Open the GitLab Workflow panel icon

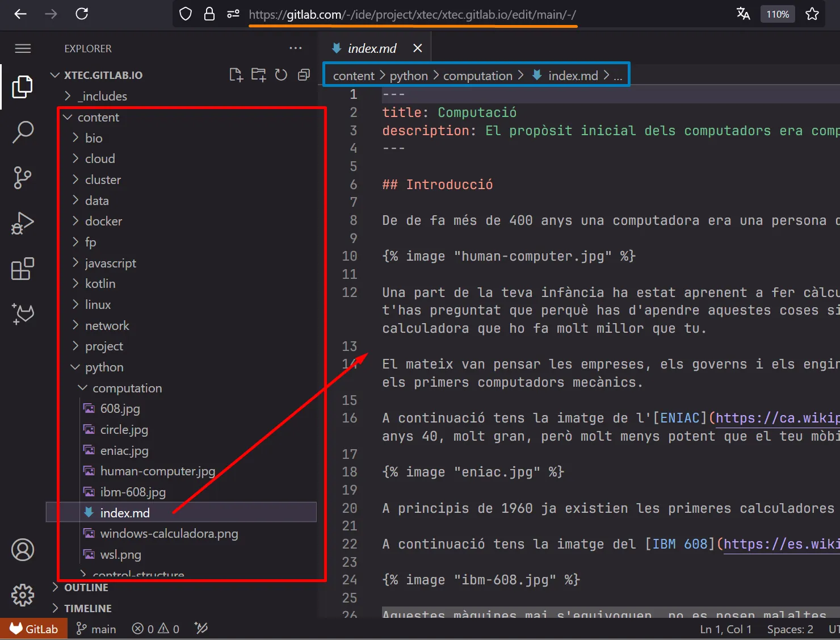pyautogui.click(x=23, y=313)
